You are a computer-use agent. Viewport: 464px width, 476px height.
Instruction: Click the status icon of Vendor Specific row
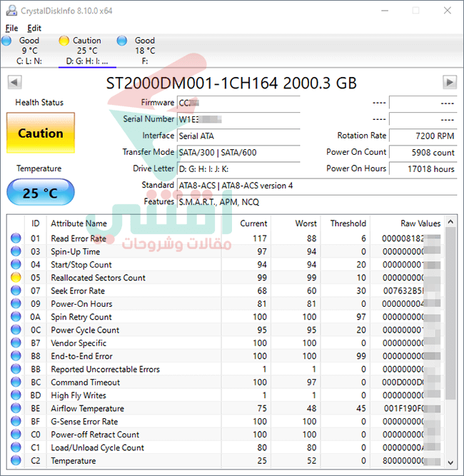(16, 343)
